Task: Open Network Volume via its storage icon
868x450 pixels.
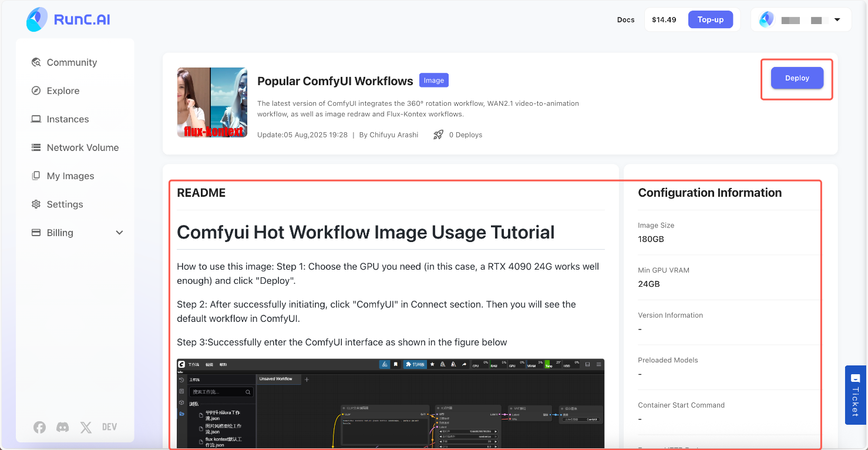Action: coord(36,147)
